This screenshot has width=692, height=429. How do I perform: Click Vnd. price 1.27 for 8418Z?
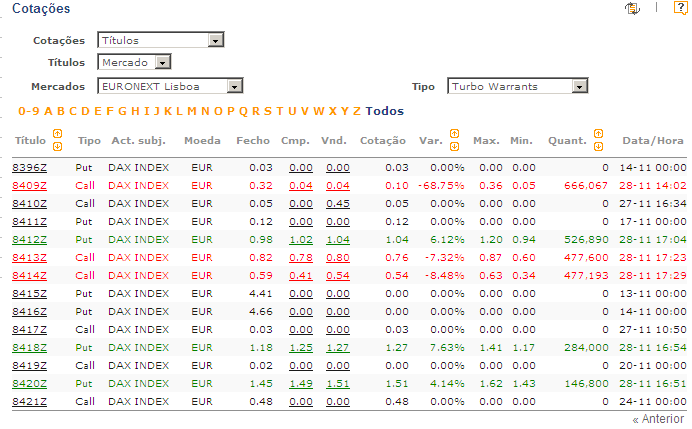click(338, 348)
